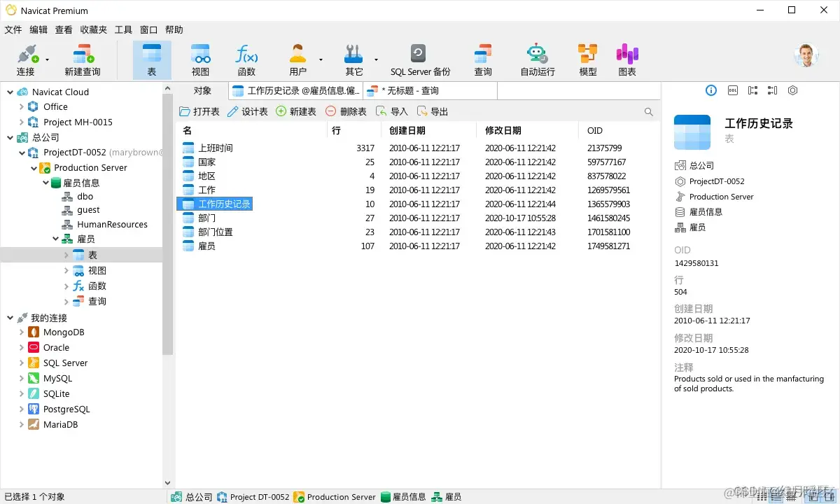This screenshot has width=840, height=504.
Task: Click the 图表 charts toolbar icon
Action: point(626,59)
